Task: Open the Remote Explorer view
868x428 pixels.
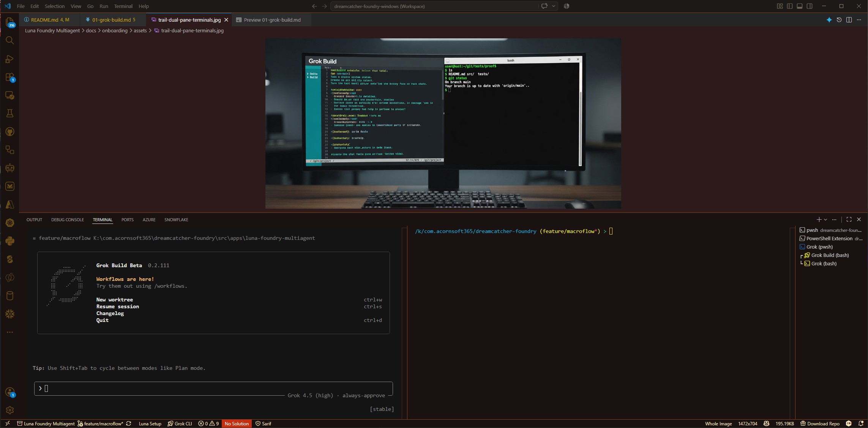Action: pos(10,95)
